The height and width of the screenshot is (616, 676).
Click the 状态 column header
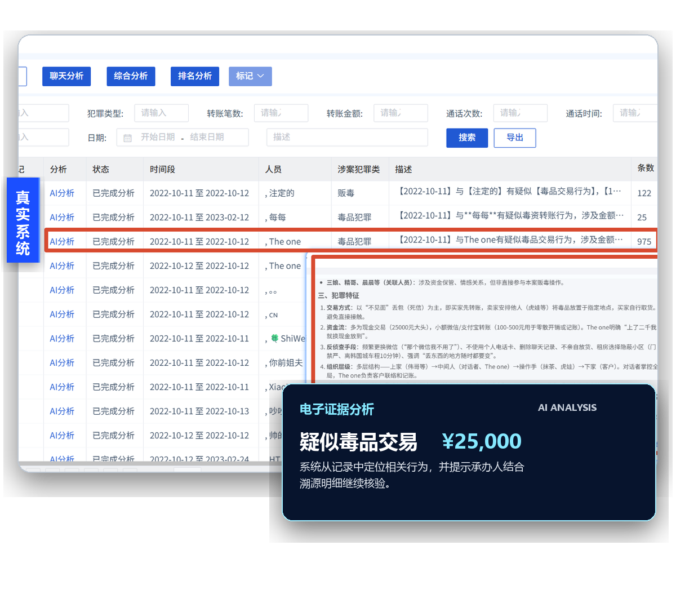101,169
